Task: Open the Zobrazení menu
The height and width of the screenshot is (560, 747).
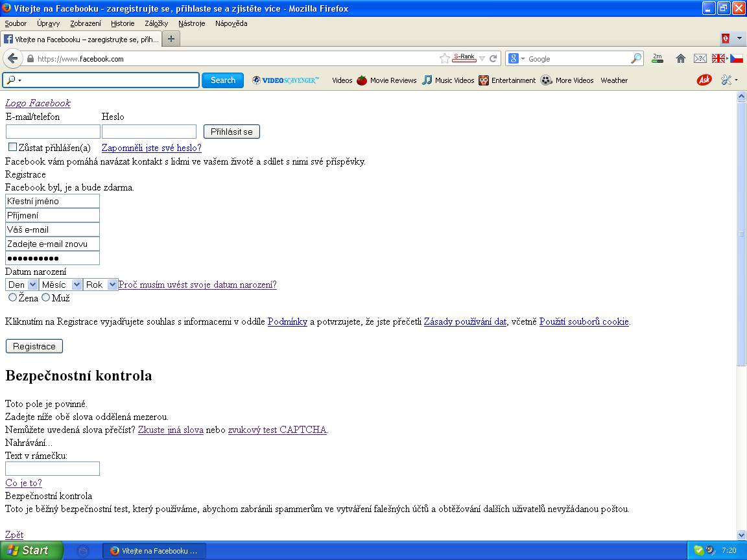Action: (86, 23)
